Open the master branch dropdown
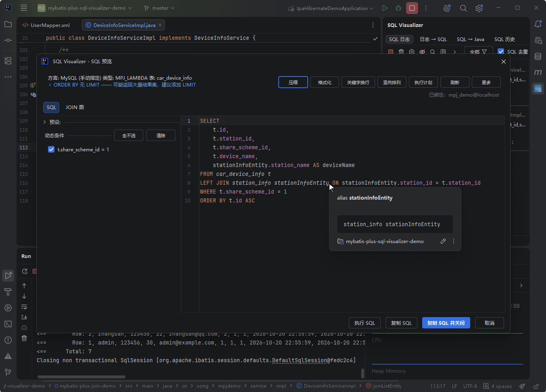Screen dimensions: 546x392 coord(159,8)
